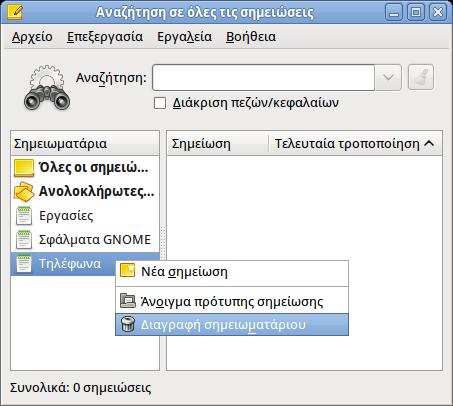Open the Επεξεργασία menu
The width and height of the screenshot is (453, 406).
point(105,37)
